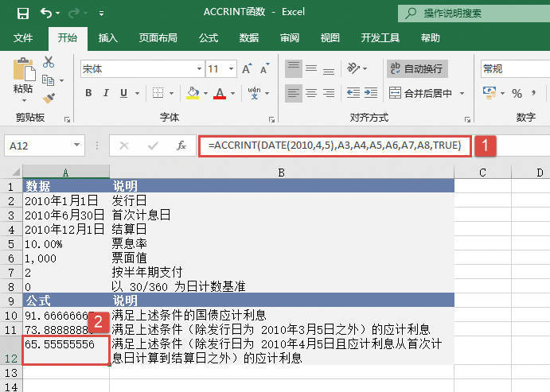Click the Decrease Indent icon
550x392 pixels.
coord(353,93)
